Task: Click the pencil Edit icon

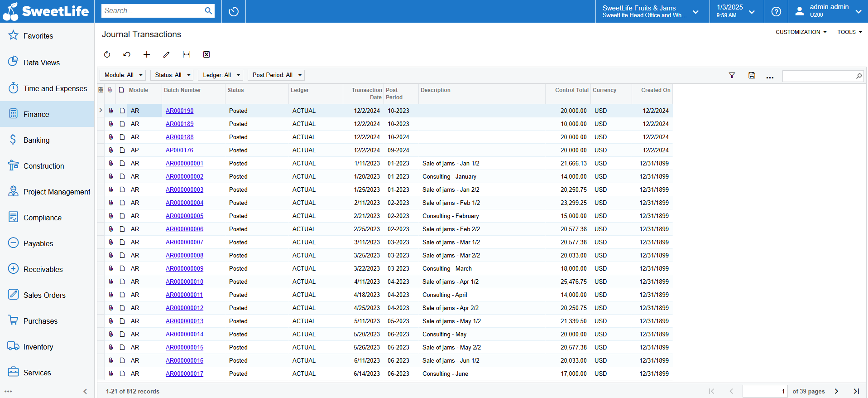Action: click(167, 54)
